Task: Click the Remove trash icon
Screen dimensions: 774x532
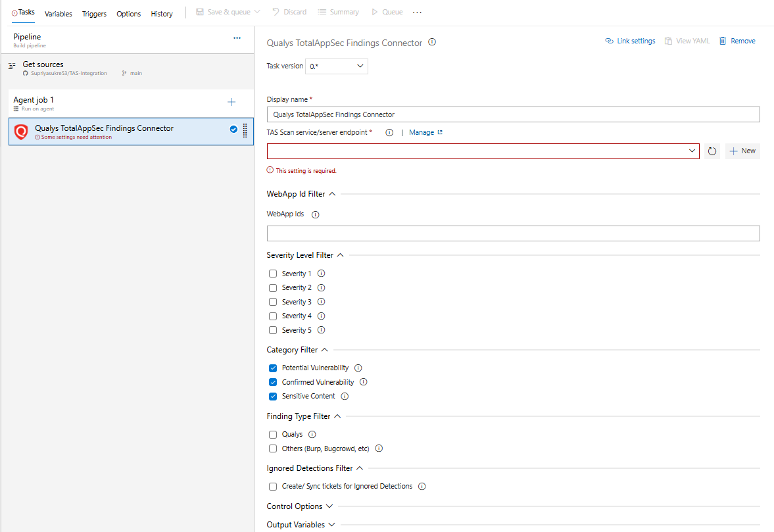Action: [x=723, y=41]
